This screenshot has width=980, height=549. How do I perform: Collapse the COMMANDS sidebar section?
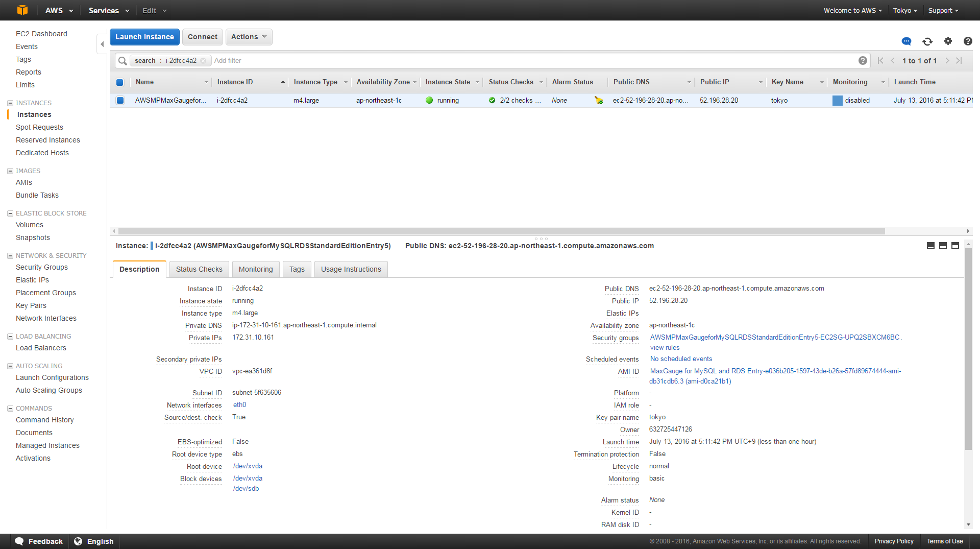(10, 409)
